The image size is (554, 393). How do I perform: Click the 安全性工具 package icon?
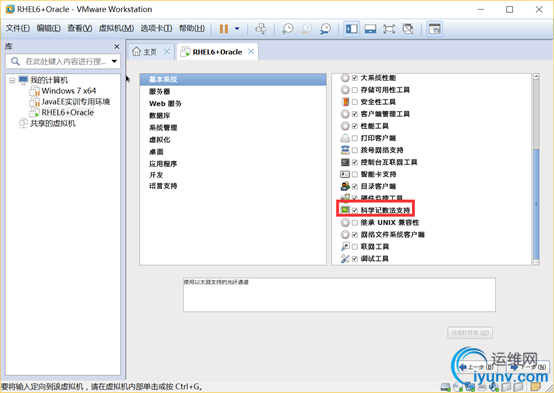[x=345, y=102]
